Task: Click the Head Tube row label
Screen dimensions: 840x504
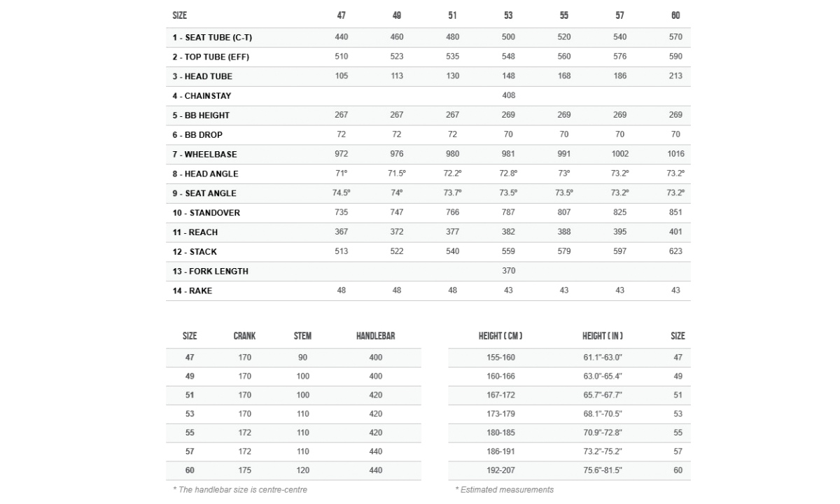Action: (x=202, y=76)
